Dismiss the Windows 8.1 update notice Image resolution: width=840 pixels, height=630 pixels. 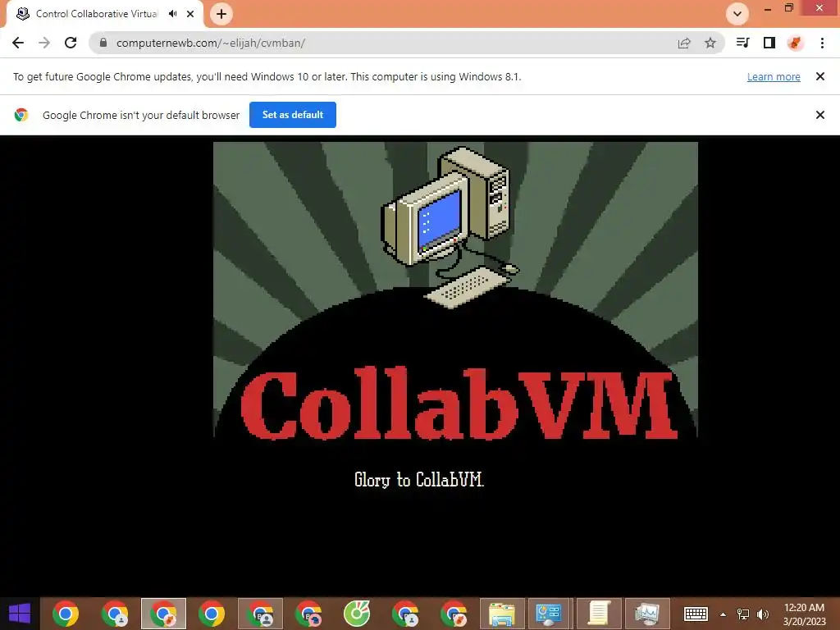click(819, 76)
